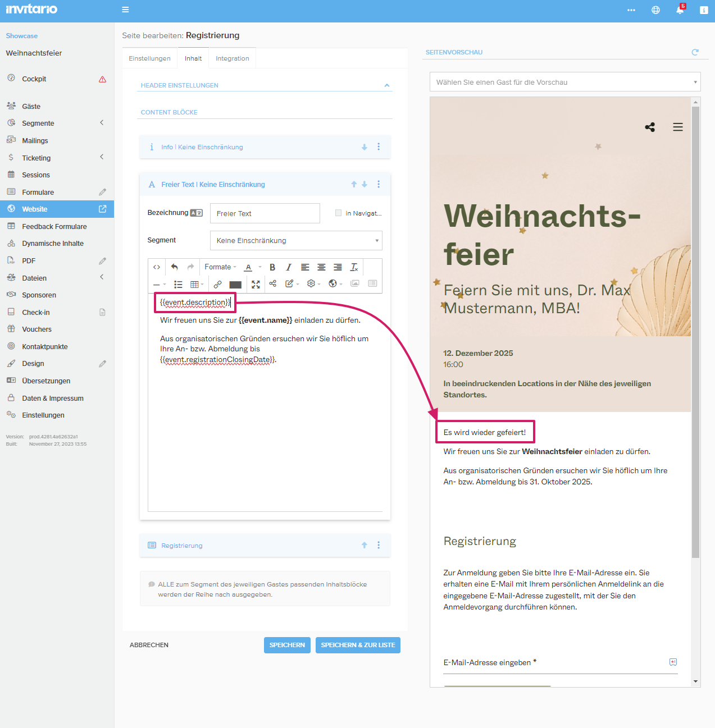The height and width of the screenshot is (728, 715).
Task: Choose a guest in the preview dropdown
Action: (x=564, y=82)
